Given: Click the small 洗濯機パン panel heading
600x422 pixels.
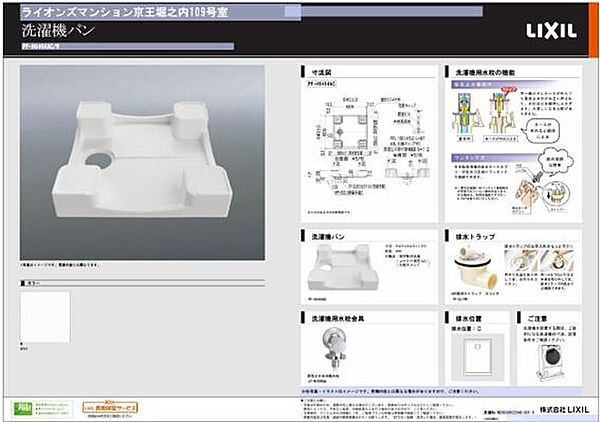Looking at the screenshot, I should tap(328, 237).
